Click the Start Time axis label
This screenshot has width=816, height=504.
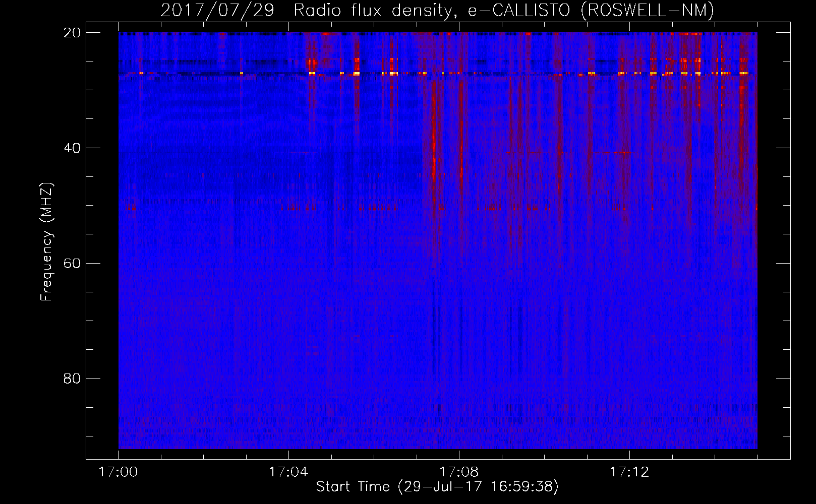click(437, 487)
